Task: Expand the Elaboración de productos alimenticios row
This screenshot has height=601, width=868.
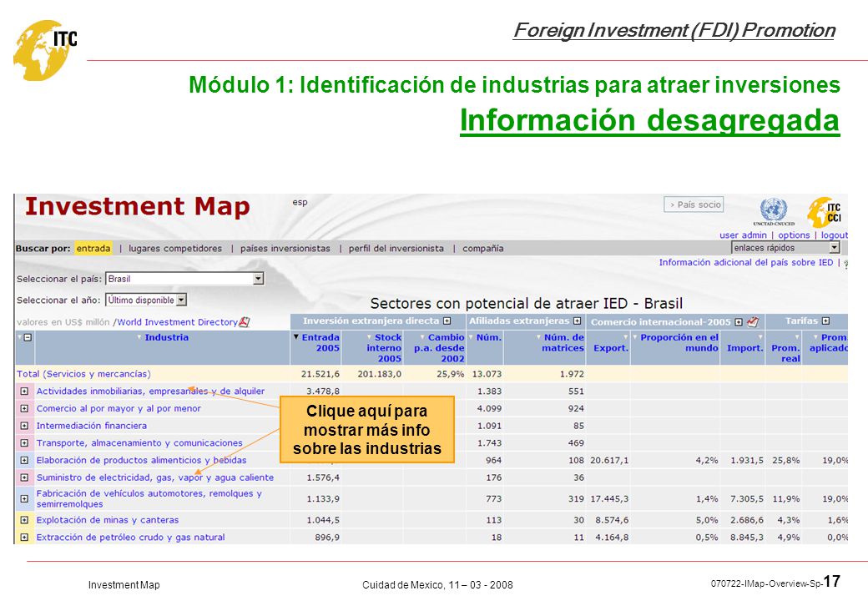Action: click(24, 461)
